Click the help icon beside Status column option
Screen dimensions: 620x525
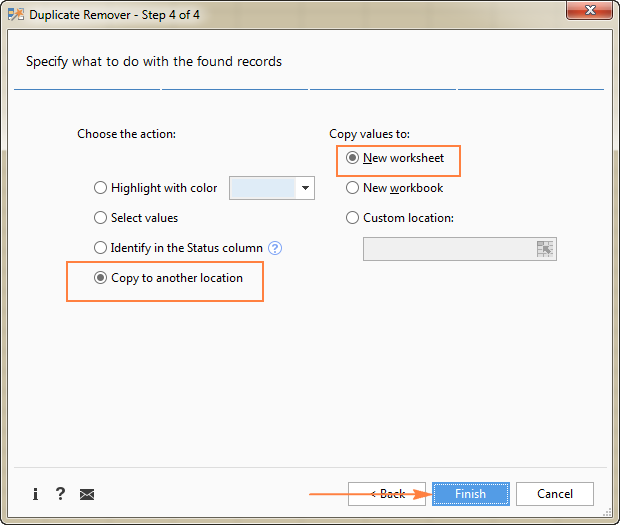click(275, 248)
